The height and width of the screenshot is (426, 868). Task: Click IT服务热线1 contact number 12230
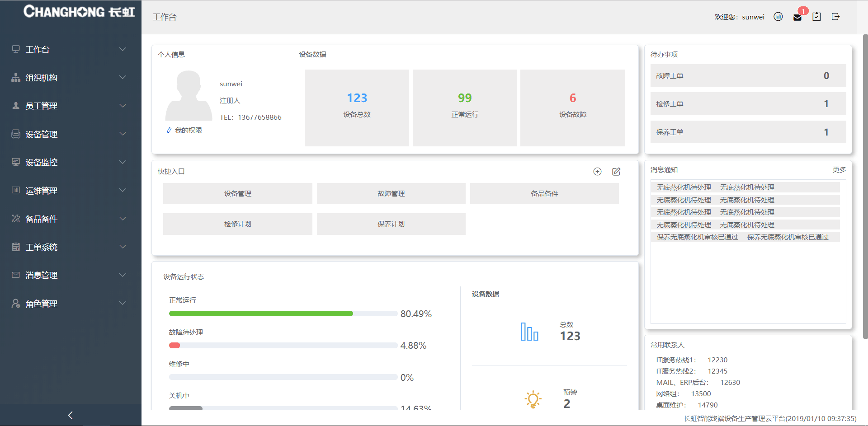point(717,360)
